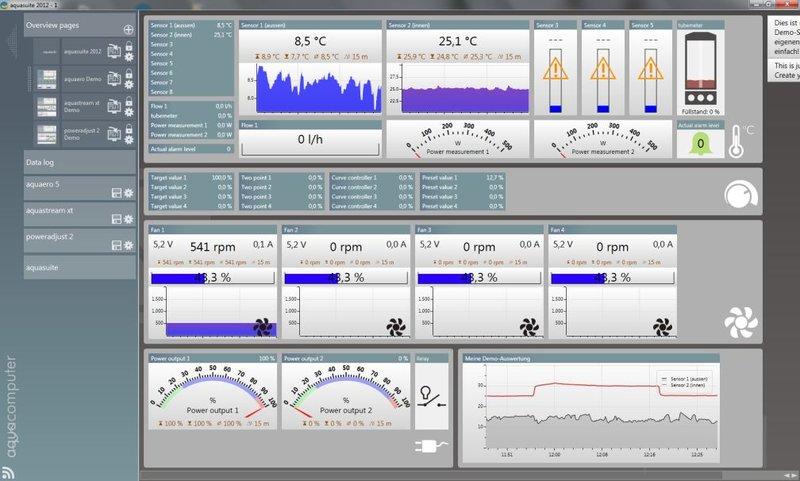Select poweradjust 2 Demo overview page
Viewport: 800px width, 481px height.
click(x=83, y=134)
